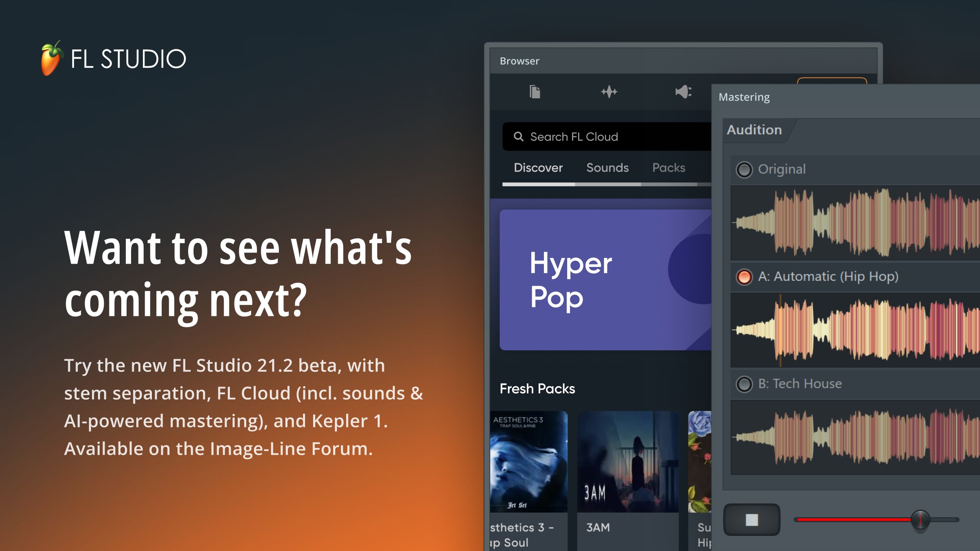Open the Hyper Pop featured banner
Image resolution: width=980 pixels, height=551 pixels.
click(605, 280)
